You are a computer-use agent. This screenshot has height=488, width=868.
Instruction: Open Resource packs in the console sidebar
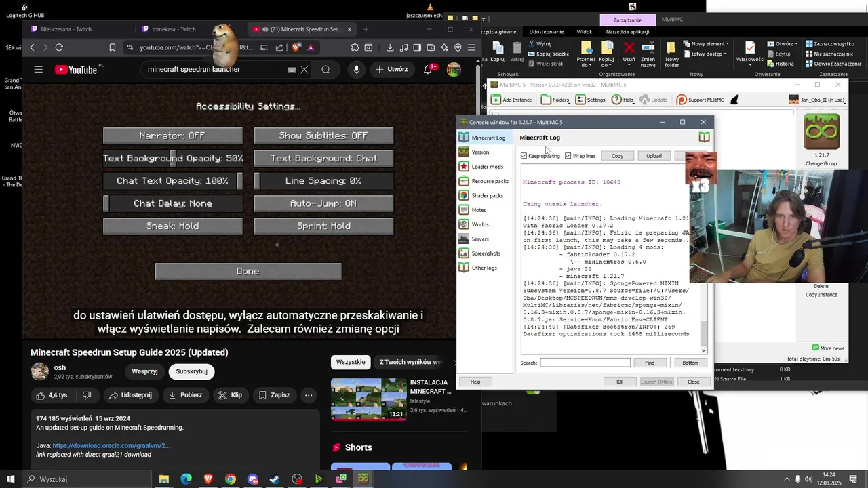pos(484,181)
